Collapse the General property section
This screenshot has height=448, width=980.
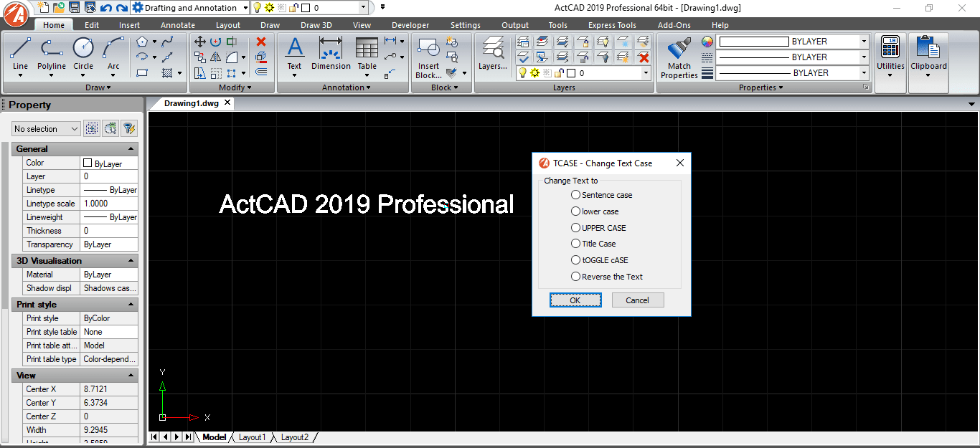click(x=131, y=149)
